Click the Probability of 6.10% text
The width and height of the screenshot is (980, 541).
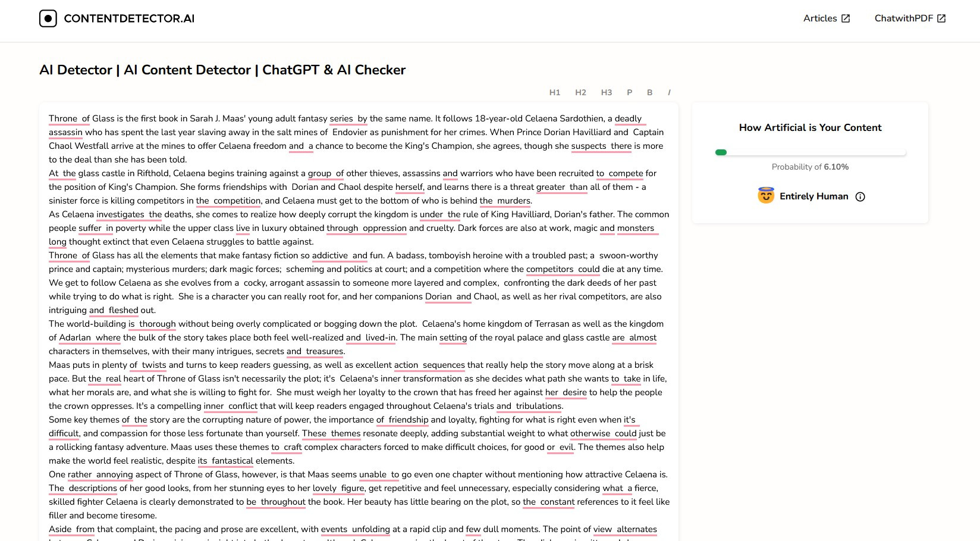pos(810,167)
